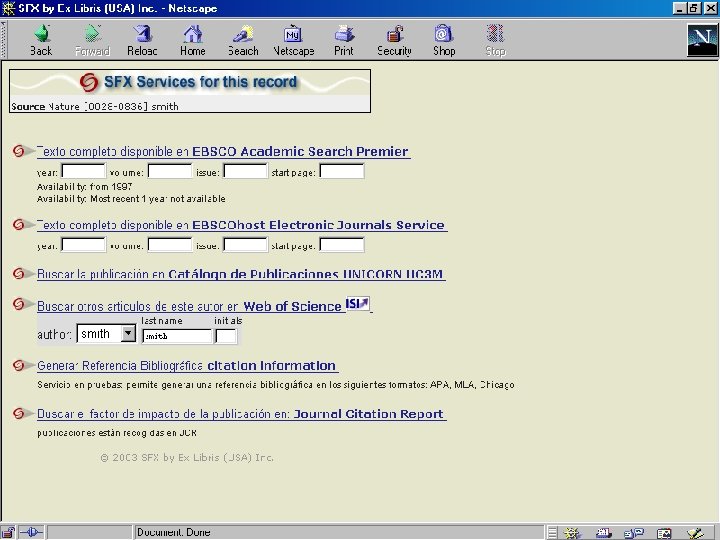Click SFX icon beside EBSCOhost Electronic Journals
Viewport: 720px width, 540px height.
coord(19,224)
